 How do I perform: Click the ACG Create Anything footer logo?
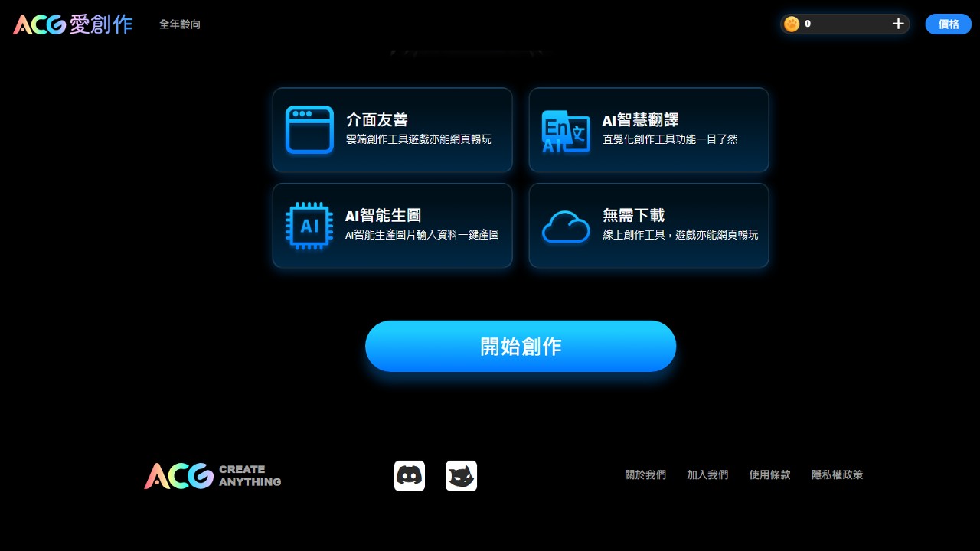pos(212,476)
